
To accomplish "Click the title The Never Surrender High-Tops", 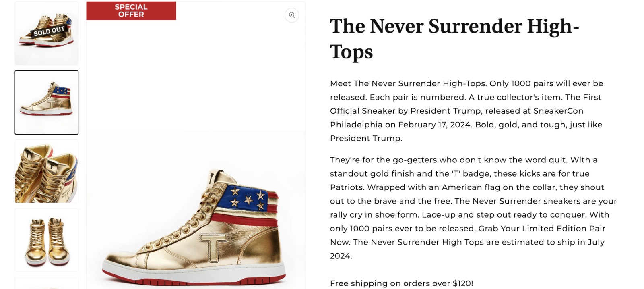I will click(x=454, y=38).
